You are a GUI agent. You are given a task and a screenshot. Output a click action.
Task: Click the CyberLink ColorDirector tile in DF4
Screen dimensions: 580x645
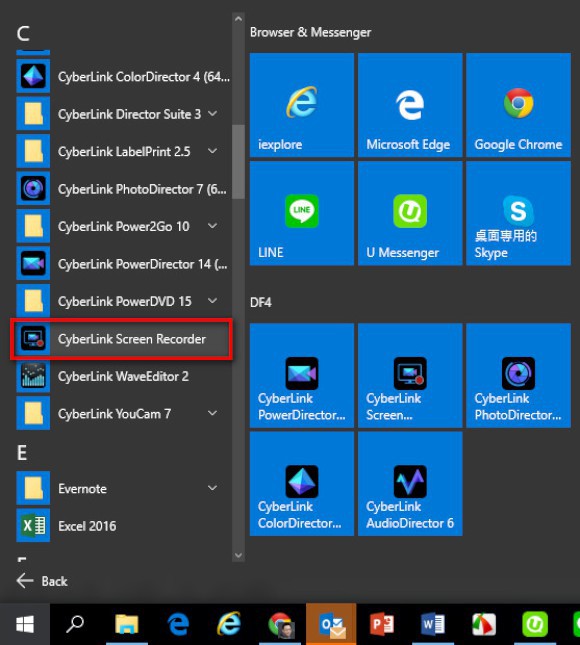(x=302, y=484)
